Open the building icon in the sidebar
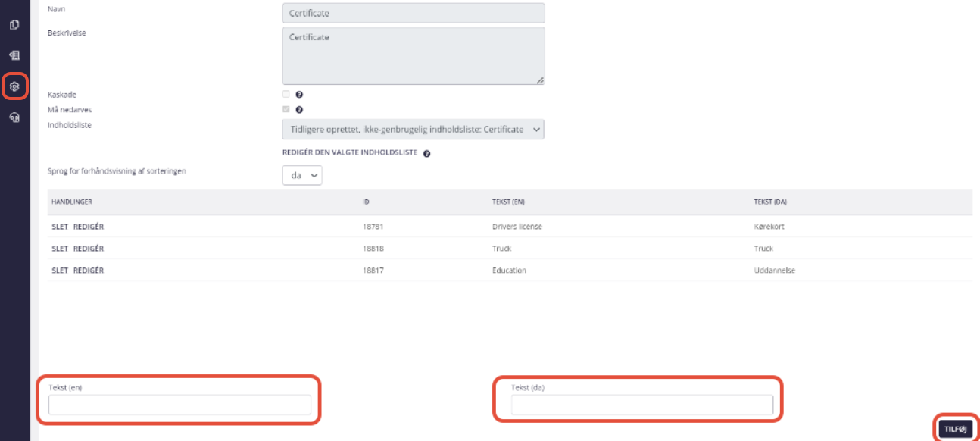This screenshot has width=980, height=441. [x=14, y=55]
